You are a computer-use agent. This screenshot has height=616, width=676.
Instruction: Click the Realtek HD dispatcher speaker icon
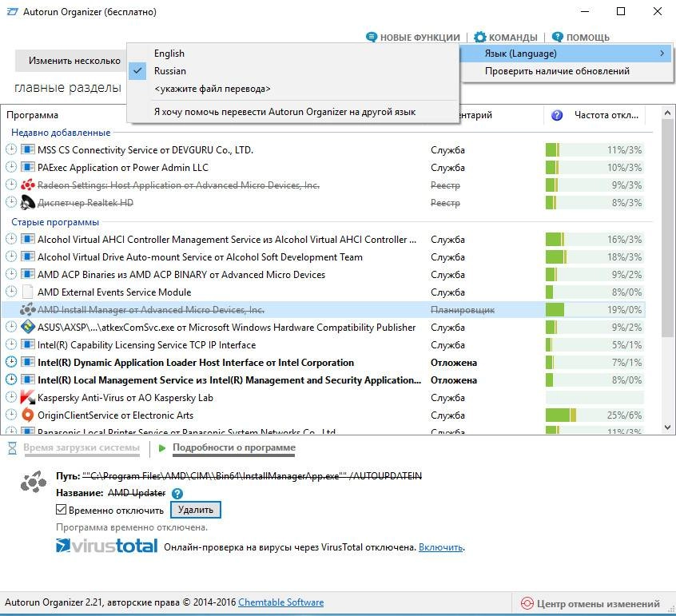[x=28, y=203]
